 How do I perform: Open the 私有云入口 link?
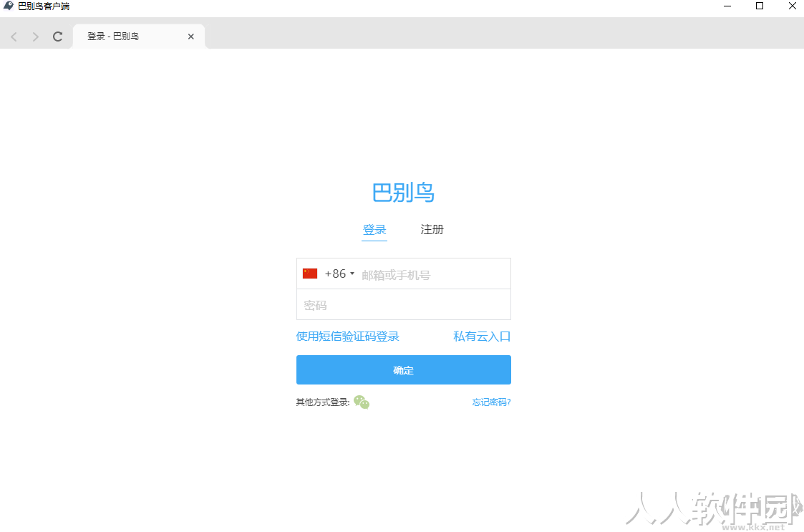482,337
